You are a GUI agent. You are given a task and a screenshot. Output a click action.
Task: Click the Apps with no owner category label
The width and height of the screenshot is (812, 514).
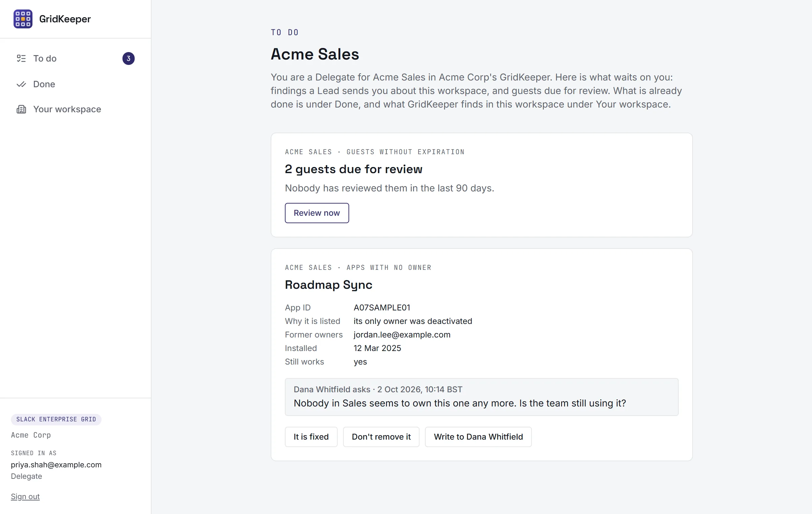click(389, 267)
